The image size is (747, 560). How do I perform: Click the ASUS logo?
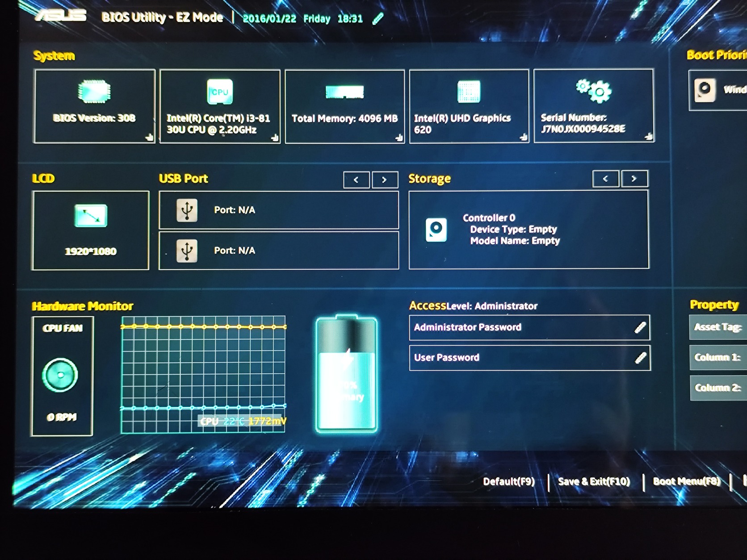(x=61, y=16)
